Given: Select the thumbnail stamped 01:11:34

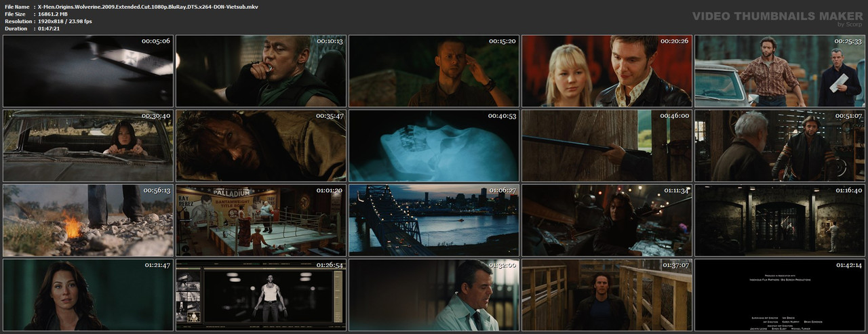Looking at the screenshot, I should pyautogui.click(x=607, y=220).
